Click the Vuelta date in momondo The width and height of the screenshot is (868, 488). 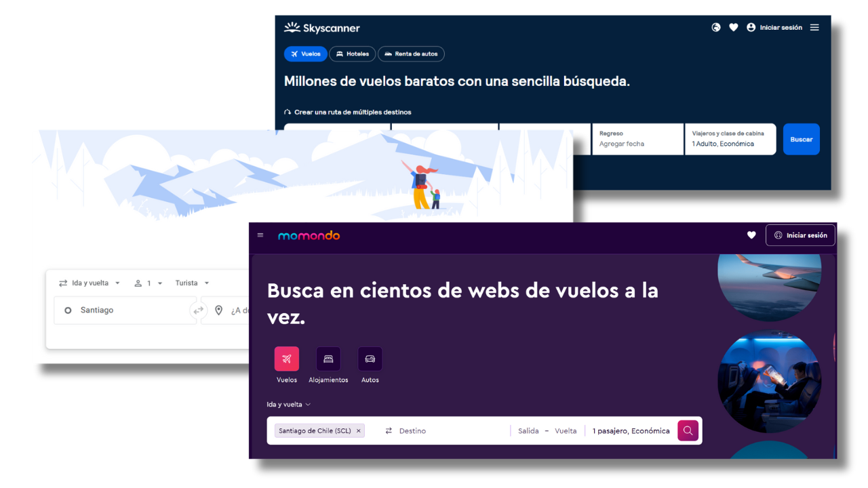tap(566, 431)
